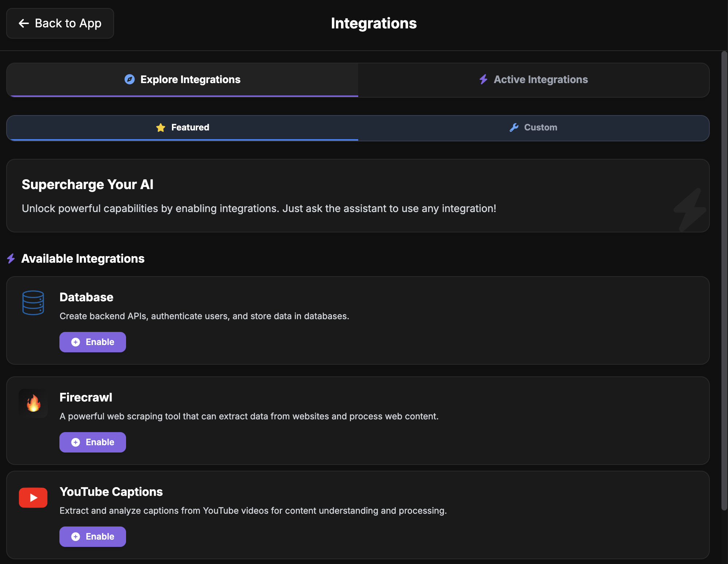Click the plus icon on Database Enable

(x=75, y=342)
